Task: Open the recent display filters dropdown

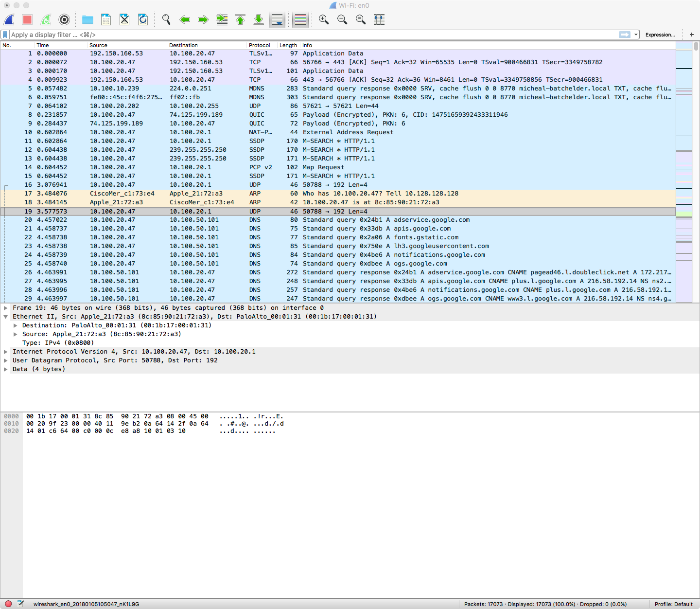Action: point(636,35)
